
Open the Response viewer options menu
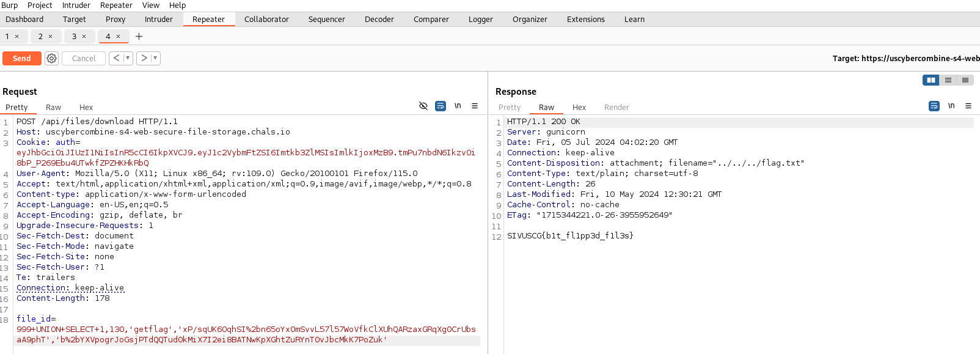pos(968,106)
